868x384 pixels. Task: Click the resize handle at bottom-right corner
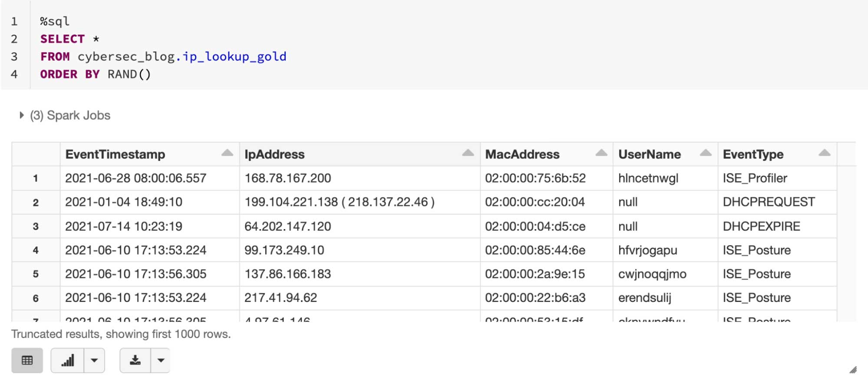[853, 370]
